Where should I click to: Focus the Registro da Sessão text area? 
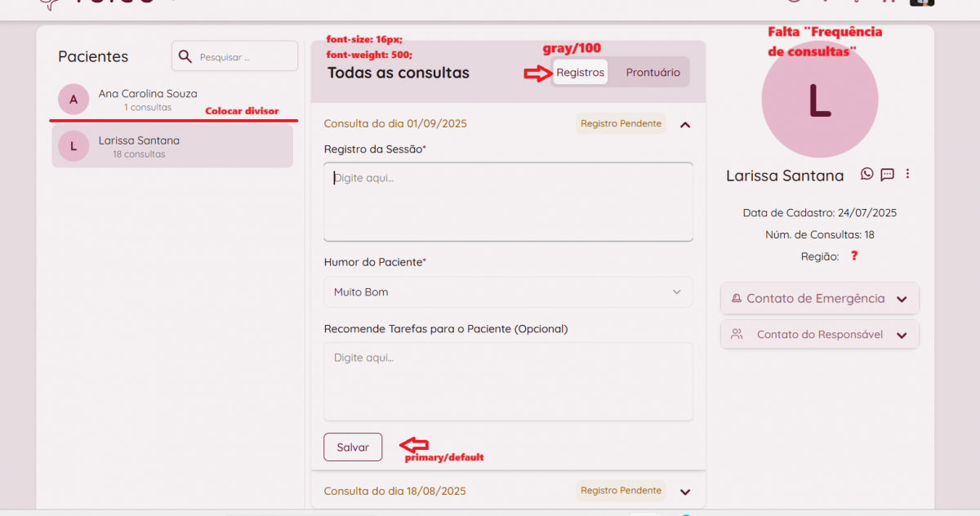click(508, 202)
